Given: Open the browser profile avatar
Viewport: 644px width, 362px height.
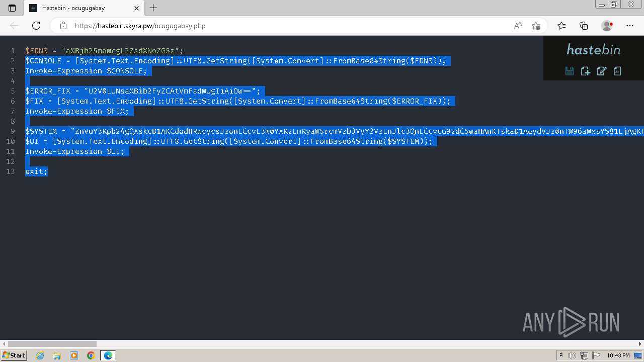Looking at the screenshot, I should [x=607, y=26].
